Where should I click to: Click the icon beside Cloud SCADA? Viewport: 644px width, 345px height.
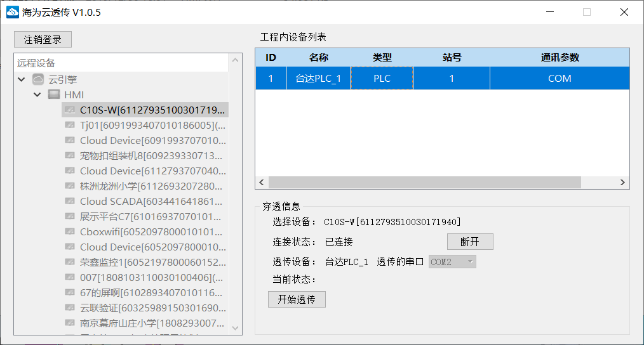coord(70,201)
